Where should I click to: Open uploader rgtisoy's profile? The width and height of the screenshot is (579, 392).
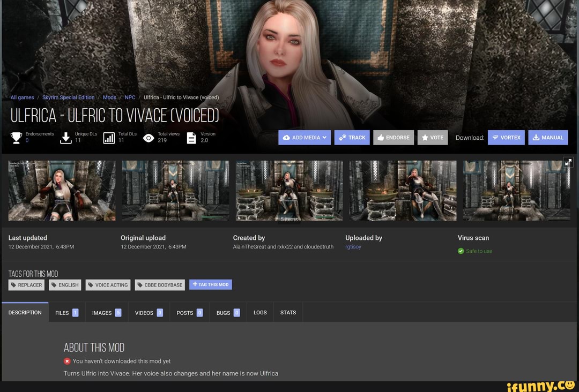click(353, 247)
